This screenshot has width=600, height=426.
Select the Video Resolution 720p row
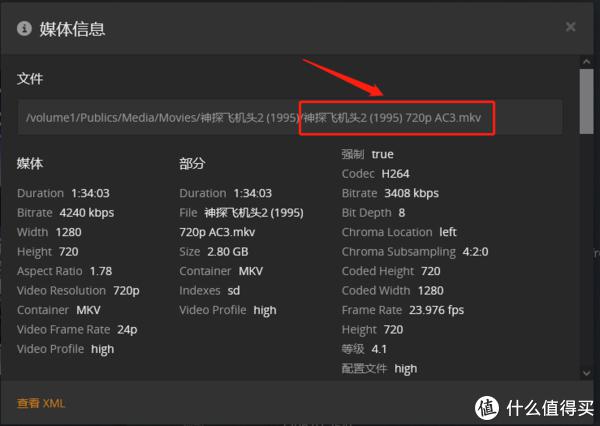tap(79, 290)
